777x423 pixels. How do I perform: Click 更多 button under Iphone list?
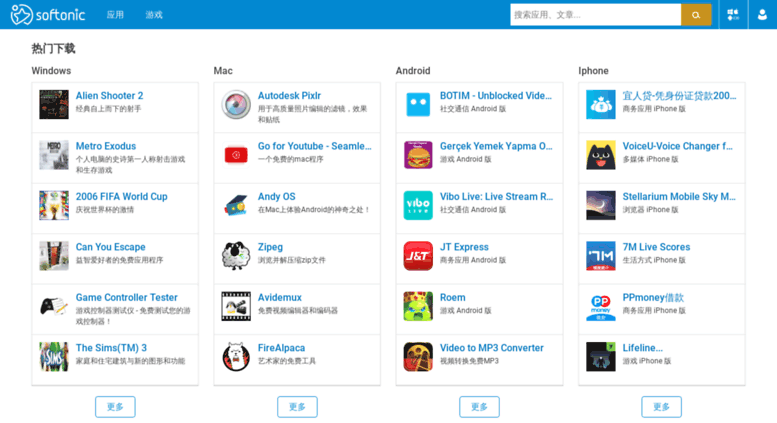(662, 407)
